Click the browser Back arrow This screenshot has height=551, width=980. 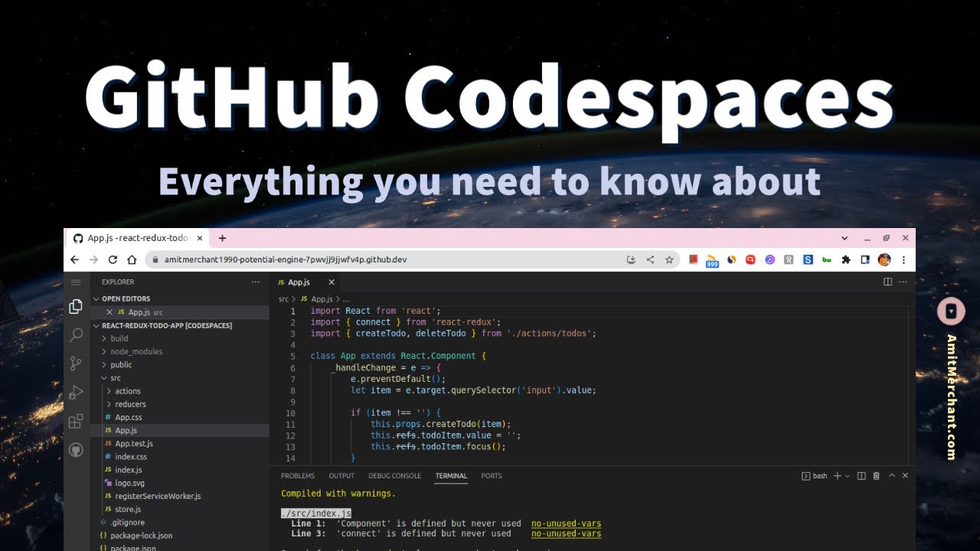coord(74,259)
